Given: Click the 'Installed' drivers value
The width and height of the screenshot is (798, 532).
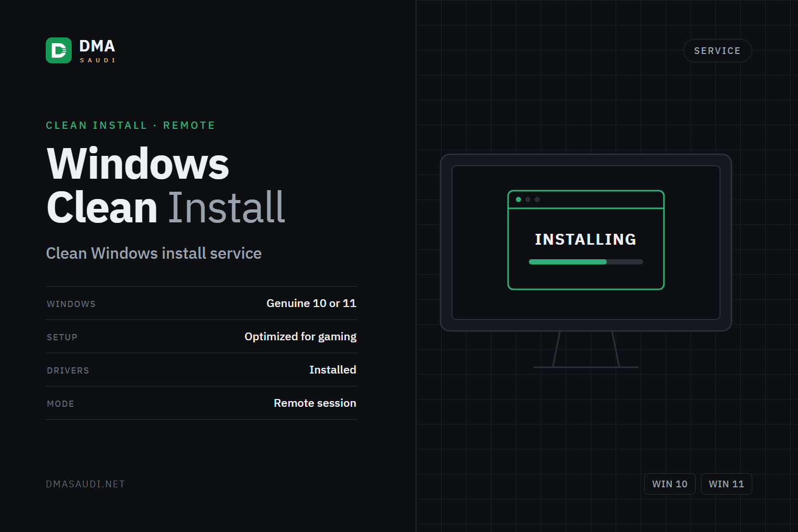Looking at the screenshot, I should (x=332, y=370).
